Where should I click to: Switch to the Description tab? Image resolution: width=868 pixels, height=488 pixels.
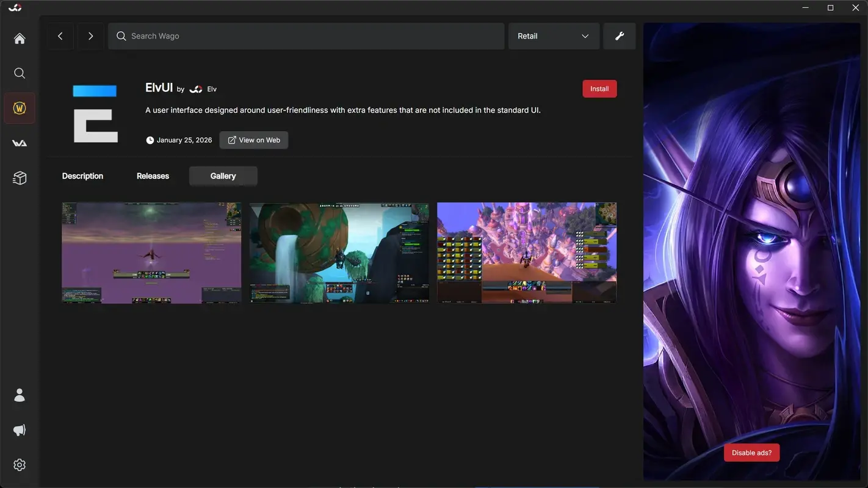82,176
